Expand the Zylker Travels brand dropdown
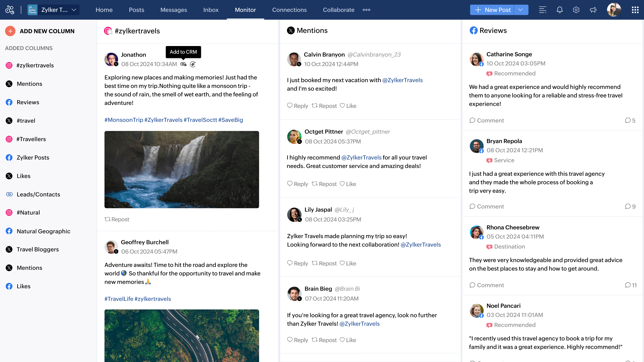 [74, 10]
